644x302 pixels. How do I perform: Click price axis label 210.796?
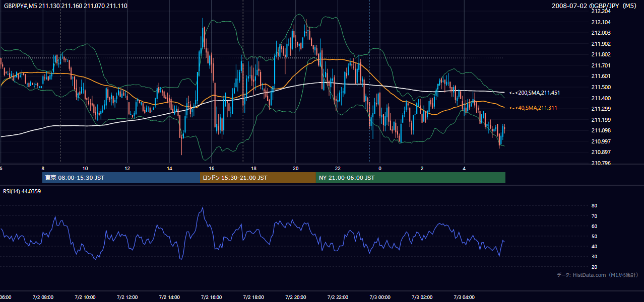[601, 163]
